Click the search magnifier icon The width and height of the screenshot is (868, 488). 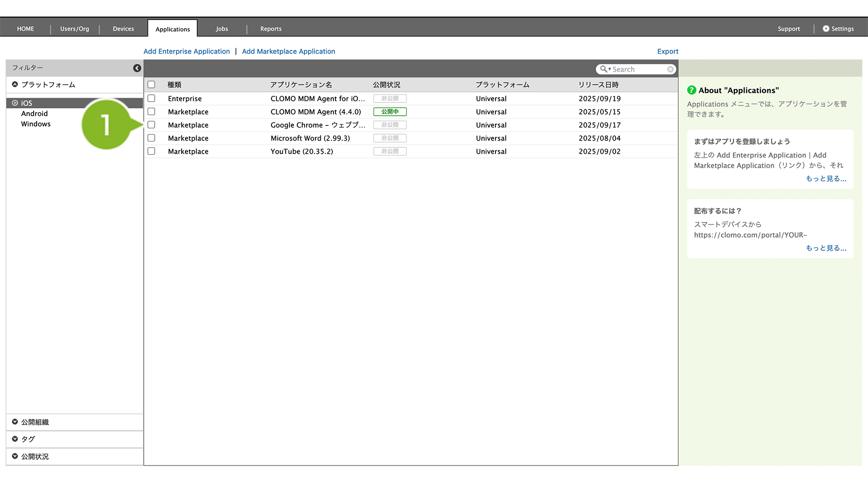[x=604, y=69]
